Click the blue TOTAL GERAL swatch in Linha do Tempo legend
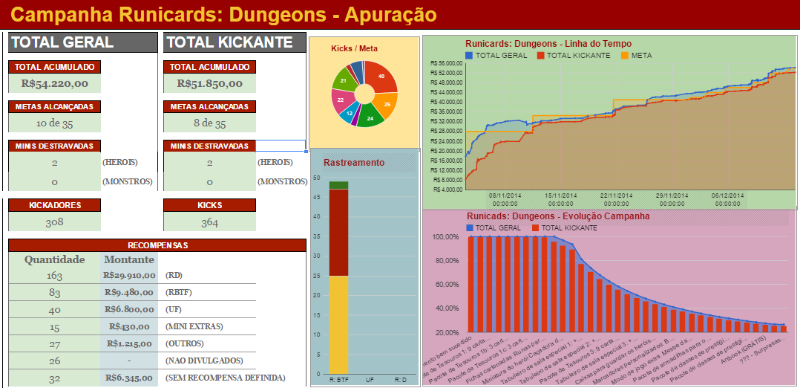 (469, 56)
